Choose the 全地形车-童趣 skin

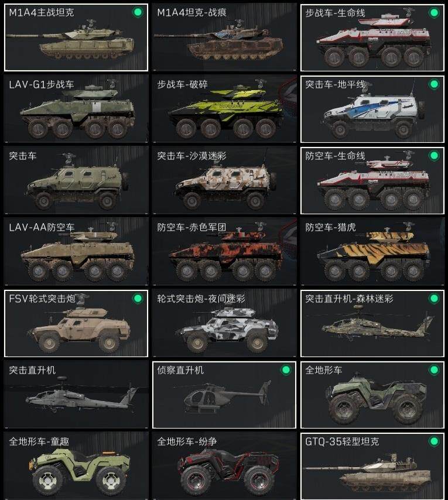pos(76,466)
